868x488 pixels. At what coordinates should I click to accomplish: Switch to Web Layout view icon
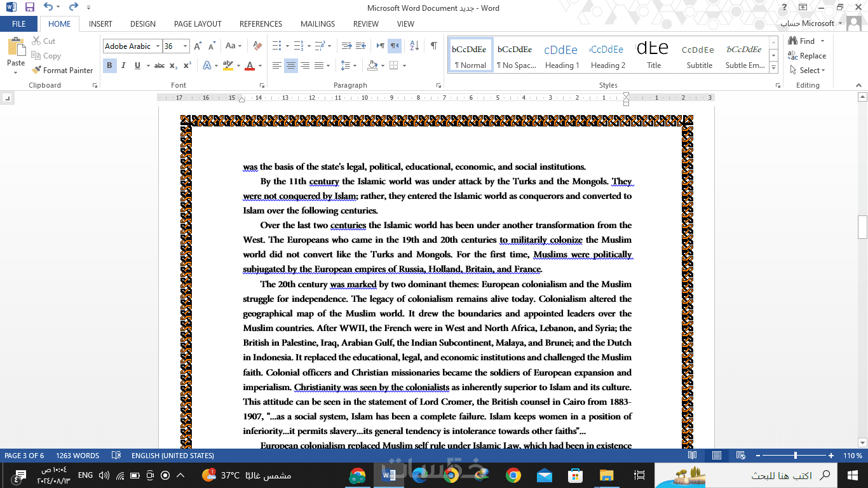click(x=740, y=456)
